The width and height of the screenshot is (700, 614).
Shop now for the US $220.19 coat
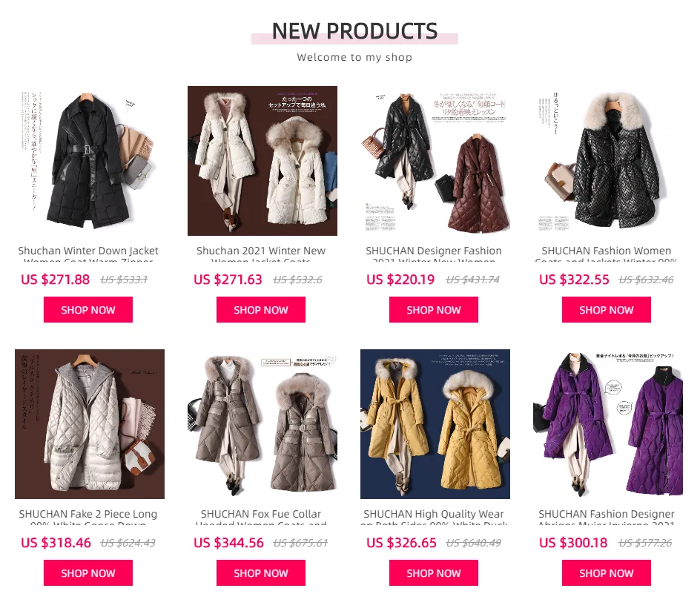click(x=434, y=310)
